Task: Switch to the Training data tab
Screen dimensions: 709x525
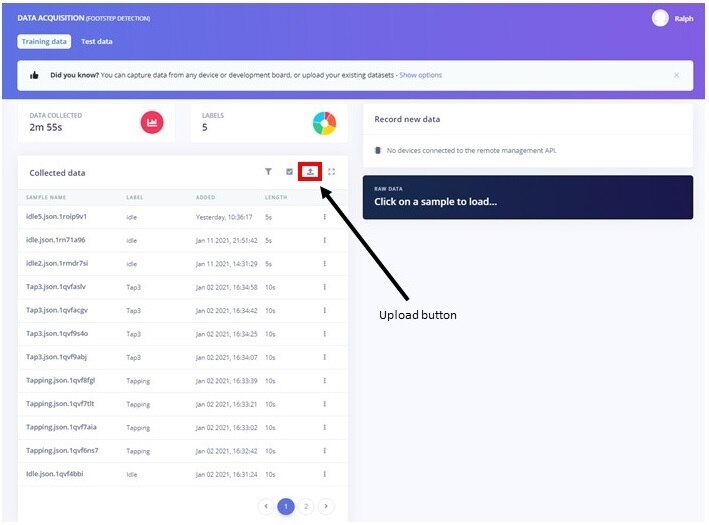Action: pos(44,41)
